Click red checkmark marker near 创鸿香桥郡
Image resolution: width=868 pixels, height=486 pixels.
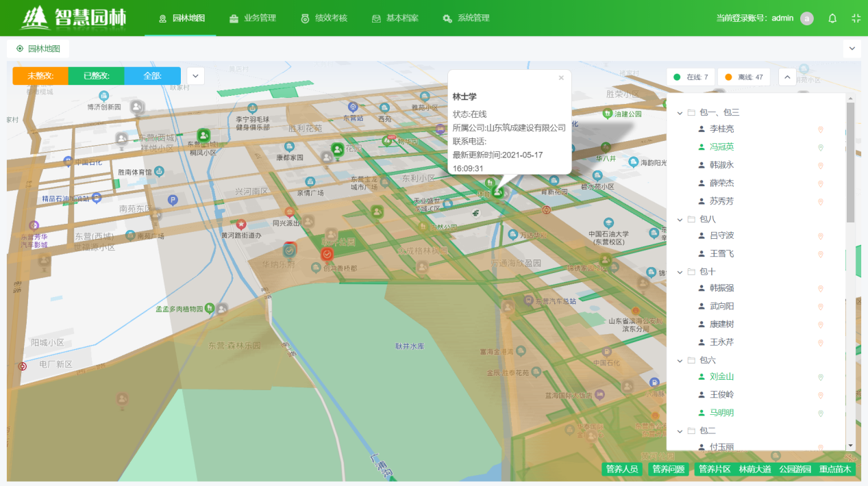point(327,254)
